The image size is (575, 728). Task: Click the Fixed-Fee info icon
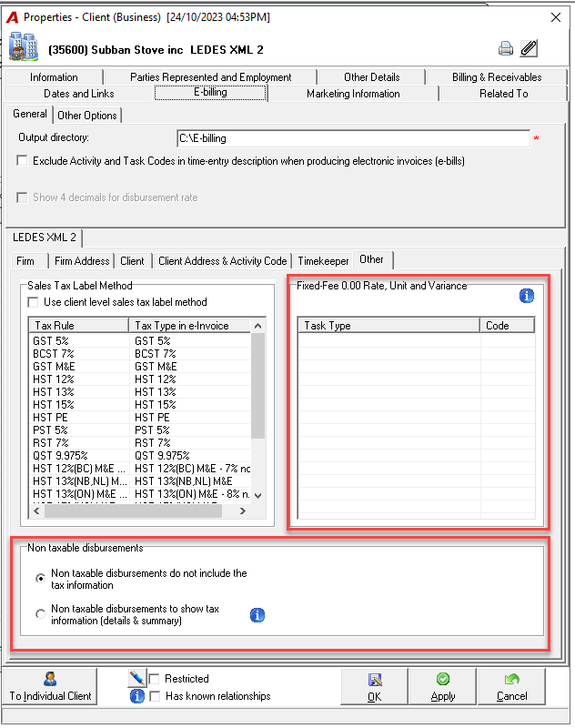527,296
